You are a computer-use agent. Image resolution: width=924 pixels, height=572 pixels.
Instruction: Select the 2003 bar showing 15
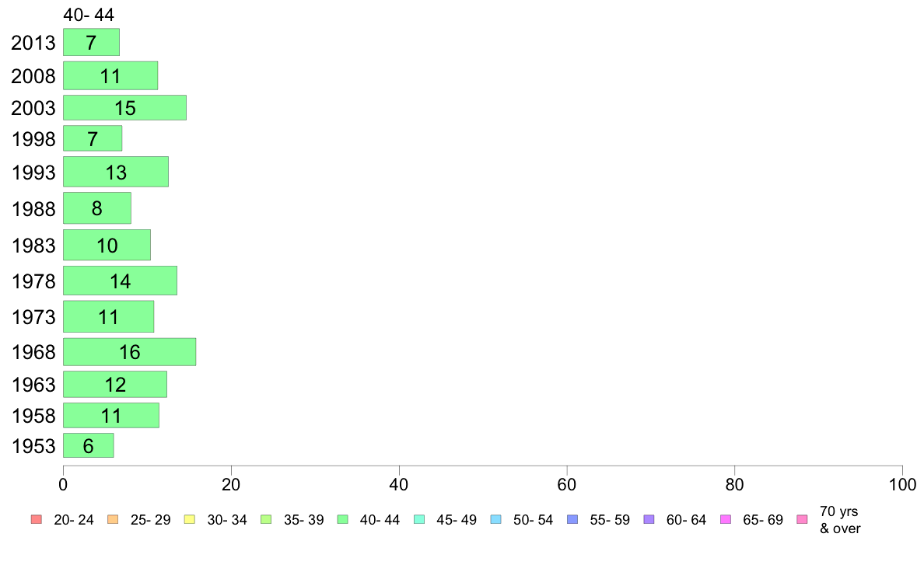[x=125, y=108]
